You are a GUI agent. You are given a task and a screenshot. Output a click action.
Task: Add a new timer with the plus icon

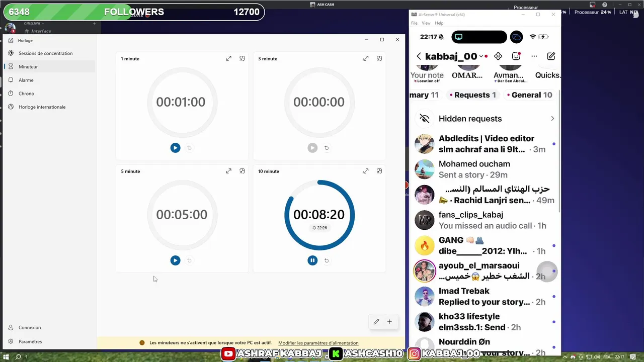389,322
